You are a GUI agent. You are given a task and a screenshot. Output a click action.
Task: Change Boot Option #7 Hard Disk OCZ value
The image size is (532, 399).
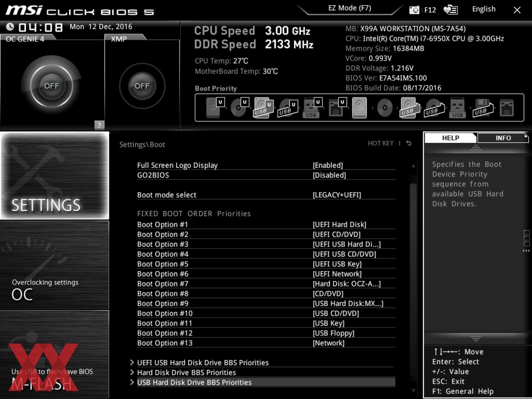(347, 284)
